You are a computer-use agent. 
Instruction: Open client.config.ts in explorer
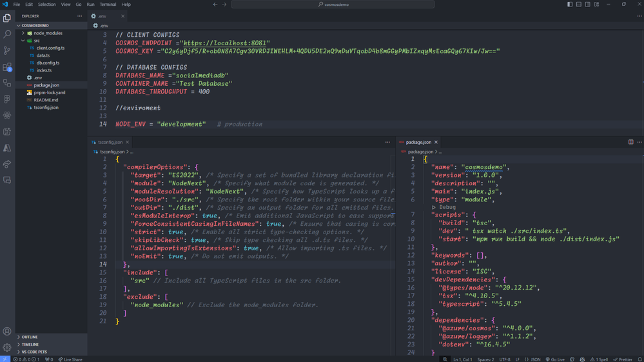click(50, 48)
